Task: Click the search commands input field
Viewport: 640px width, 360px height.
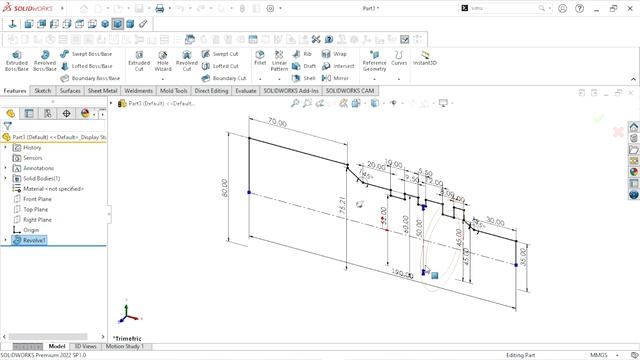Action: 506,8
